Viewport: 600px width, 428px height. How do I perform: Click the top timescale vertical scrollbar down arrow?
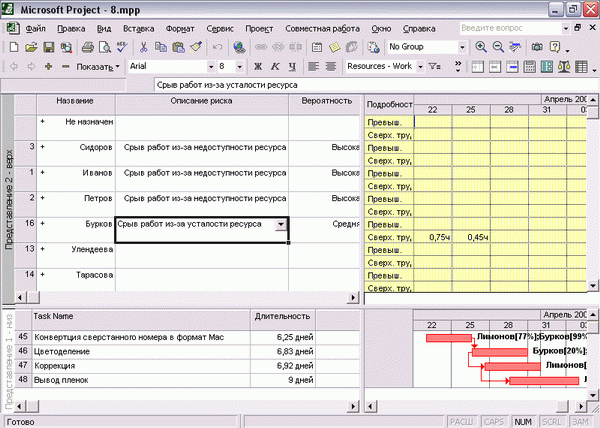[593, 286]
